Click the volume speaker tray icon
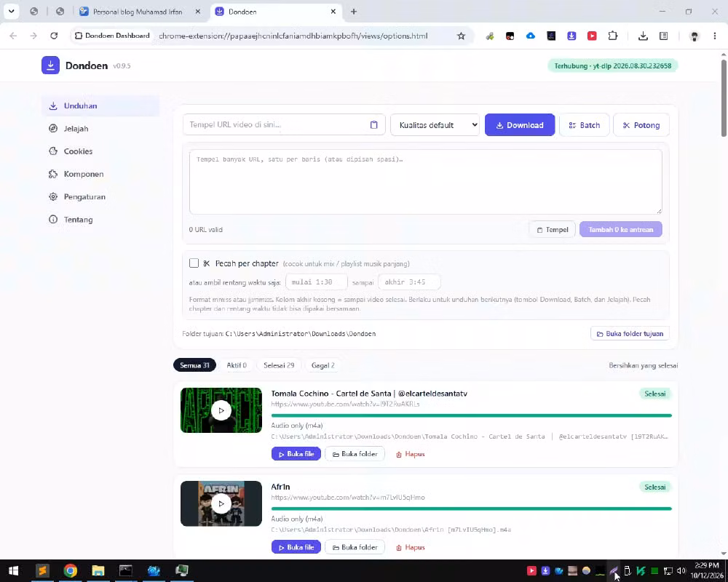The image size is (728, 582). coord(681,571)
